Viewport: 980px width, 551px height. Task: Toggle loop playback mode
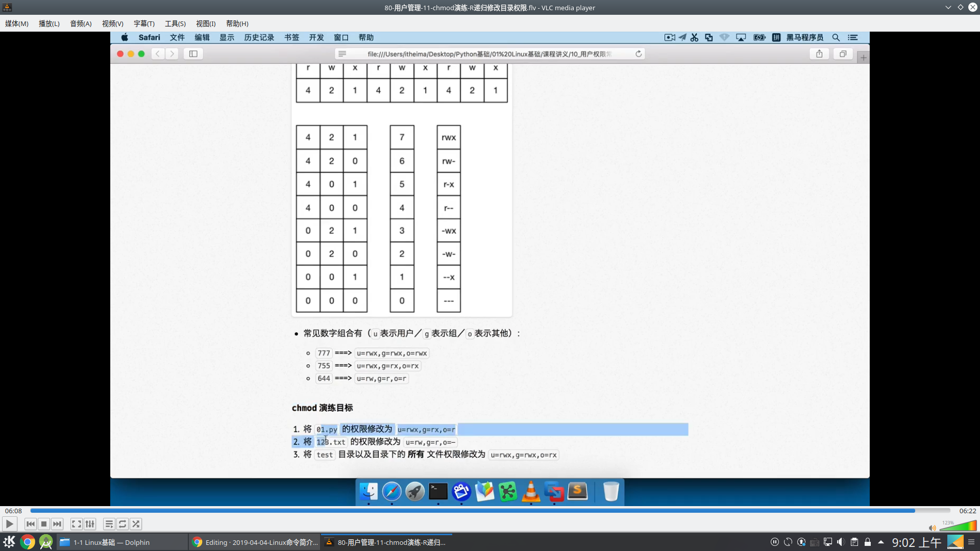pos(122,524)
